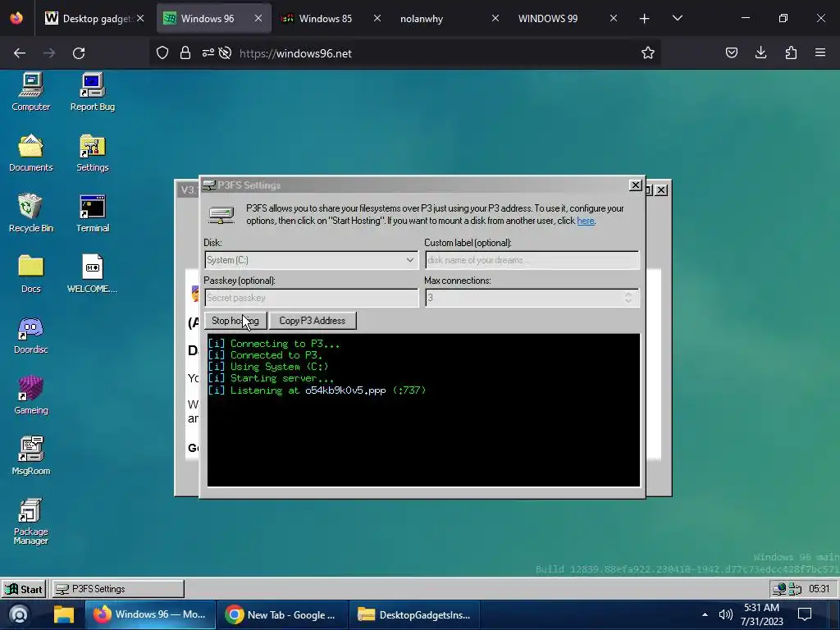Open the Report Bug desktop shortcut
840x630 pixels.
coord(92,92)
